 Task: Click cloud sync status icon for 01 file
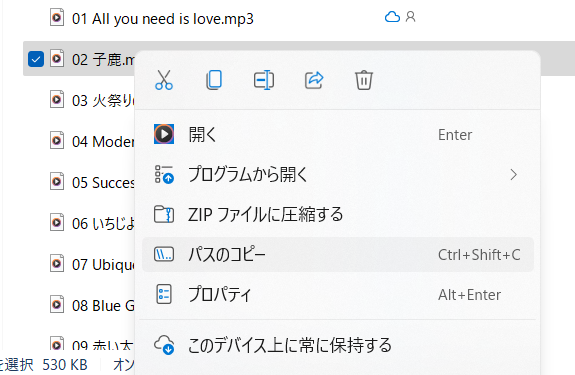(392, 17)
